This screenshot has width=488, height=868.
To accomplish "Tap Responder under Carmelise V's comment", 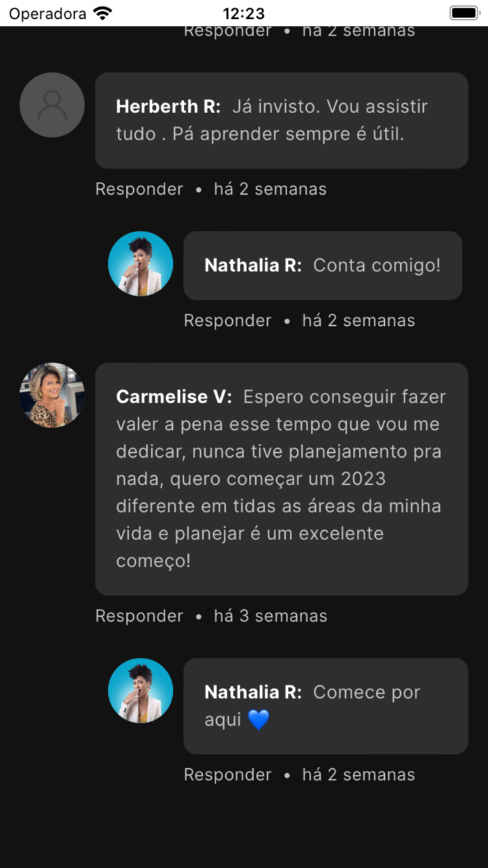I will tap(139, 615).
